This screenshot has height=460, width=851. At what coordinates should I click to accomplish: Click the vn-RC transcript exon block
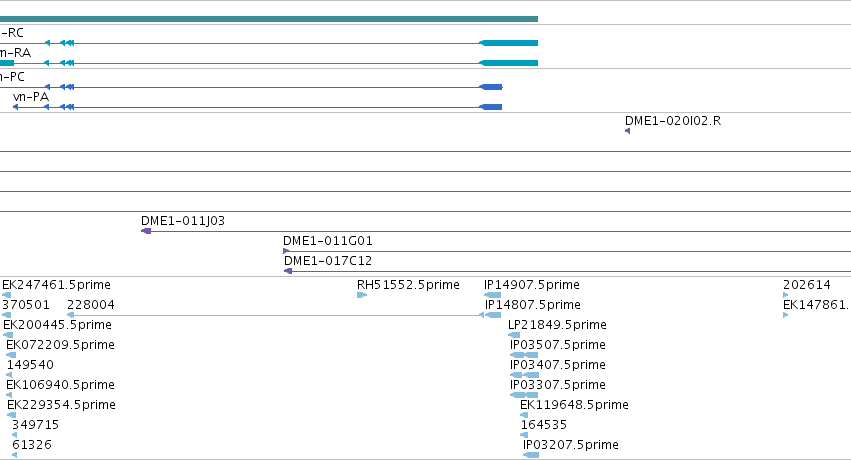point(509,43)
